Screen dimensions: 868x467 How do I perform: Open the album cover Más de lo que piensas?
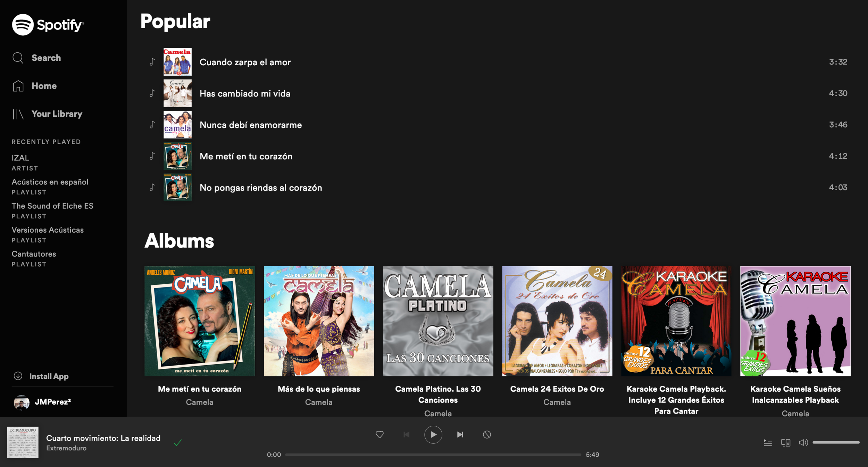click(319, 321)
